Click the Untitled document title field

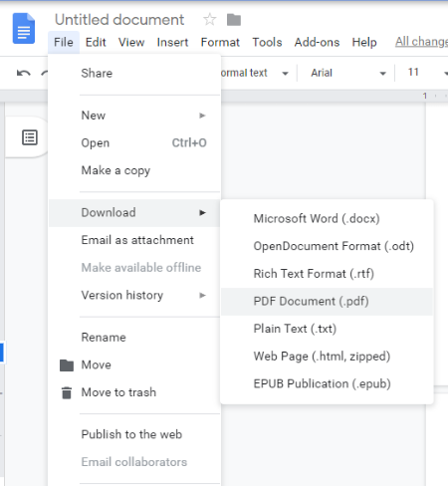(x=119, y=20)
